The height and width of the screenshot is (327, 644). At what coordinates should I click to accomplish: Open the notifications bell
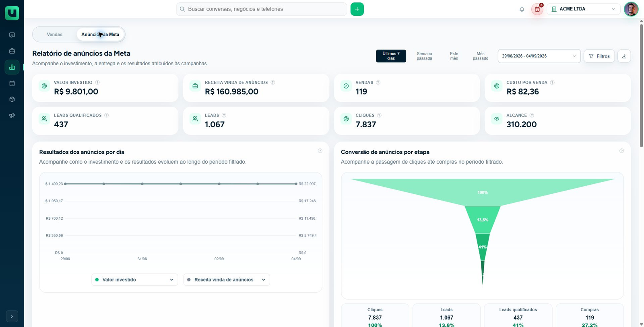[522, 9]
